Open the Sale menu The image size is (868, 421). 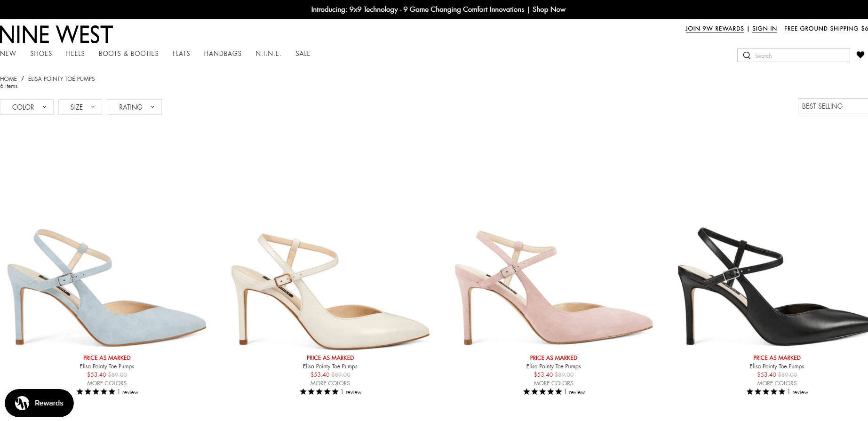pyautogui.click(x=303, y=54)
